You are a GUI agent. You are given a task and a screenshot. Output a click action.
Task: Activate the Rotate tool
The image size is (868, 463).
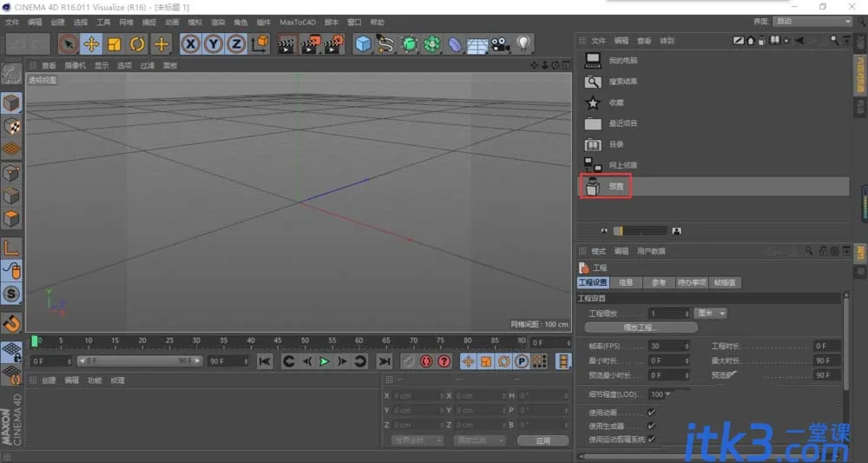(x=137, y=44)
